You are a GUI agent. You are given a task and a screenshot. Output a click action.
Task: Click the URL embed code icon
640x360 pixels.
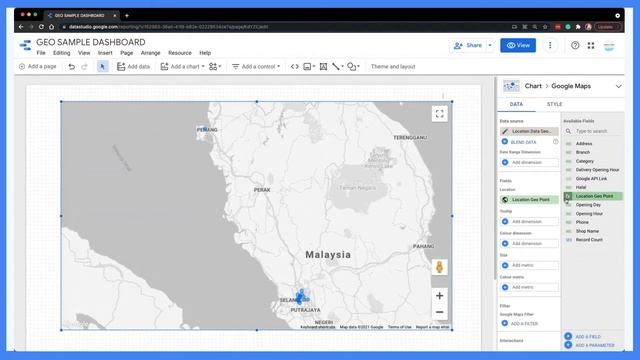point(295,67)
